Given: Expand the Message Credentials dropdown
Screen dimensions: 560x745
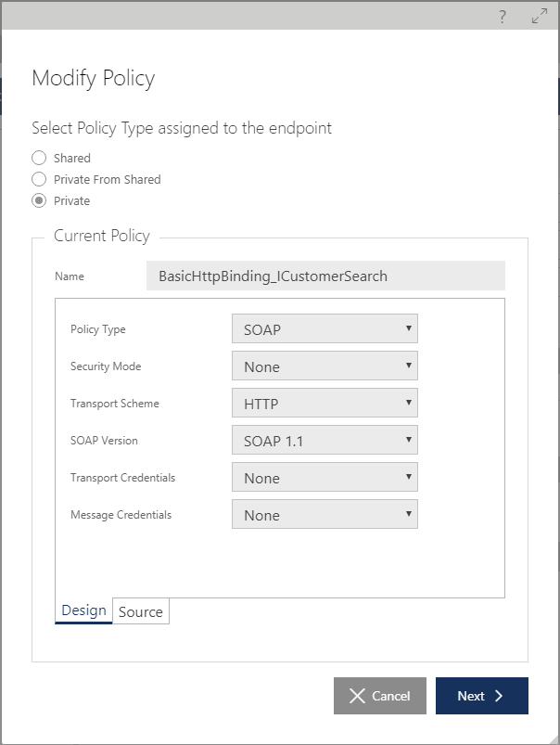Looking at the screenshot, I should (325, 514).
